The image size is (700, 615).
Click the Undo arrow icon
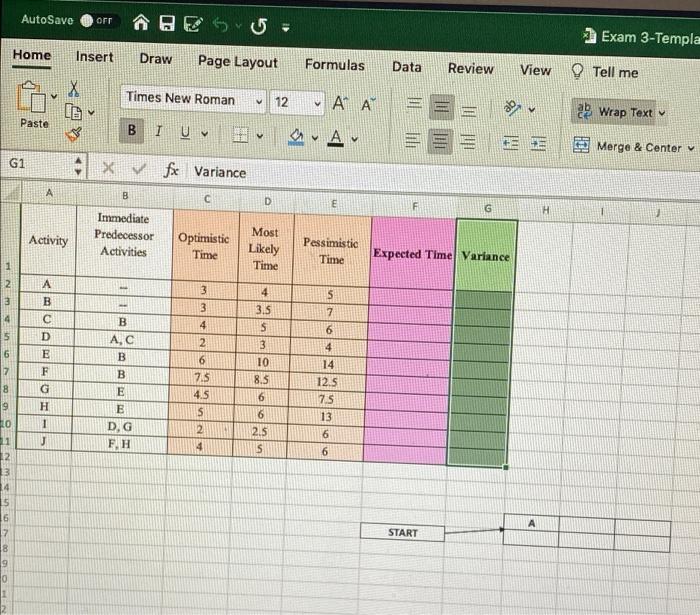coord(220,25)
